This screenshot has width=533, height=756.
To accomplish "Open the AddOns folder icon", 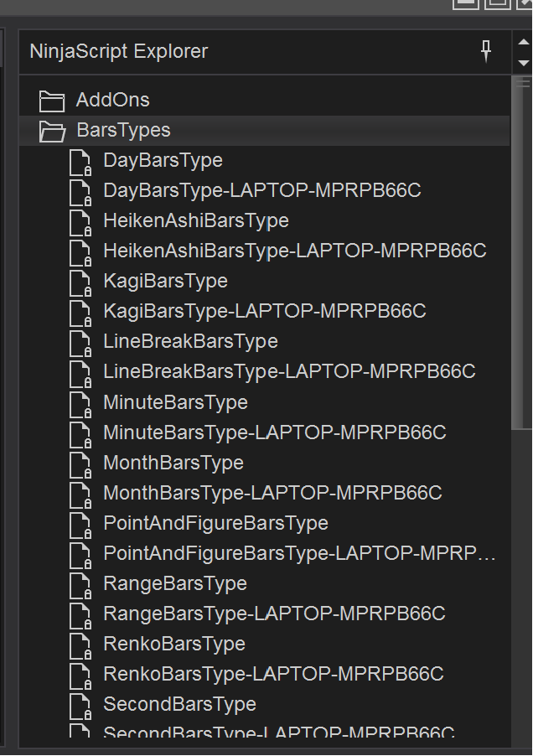I will pyautogui.click(x=52, y=101).
